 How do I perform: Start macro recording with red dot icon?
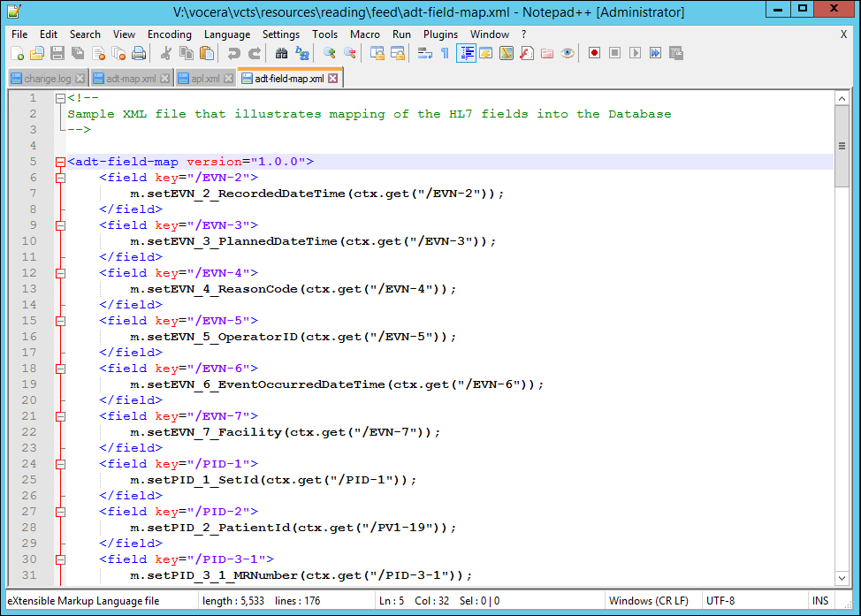(x=594, y=53)
